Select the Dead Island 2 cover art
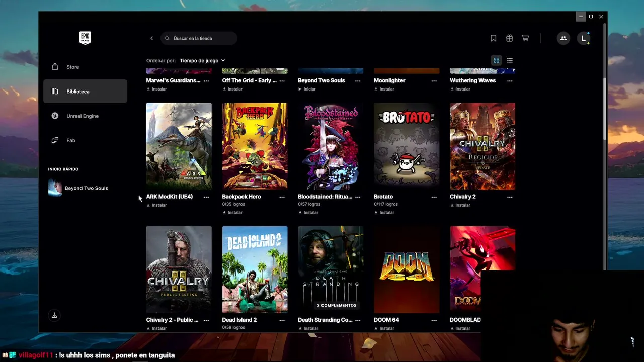The image size is (644, 362). [255, 269]
